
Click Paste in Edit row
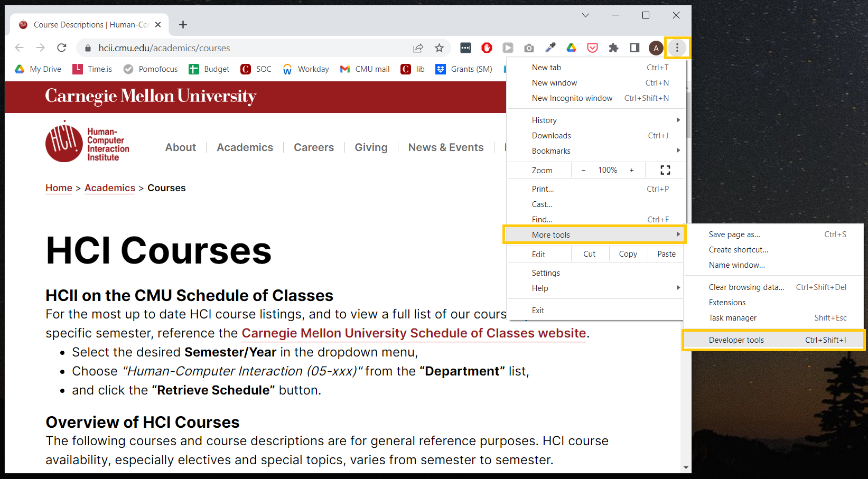(x=667, y=254)
